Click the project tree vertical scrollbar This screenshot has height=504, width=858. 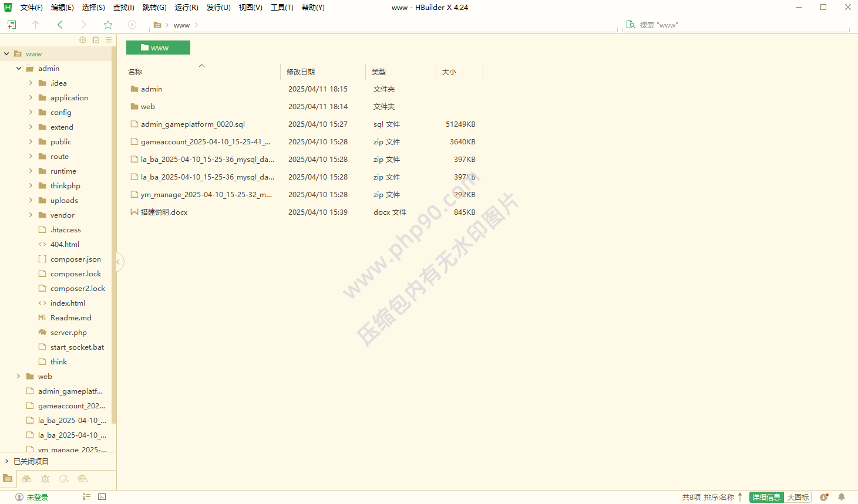point(114,235)
